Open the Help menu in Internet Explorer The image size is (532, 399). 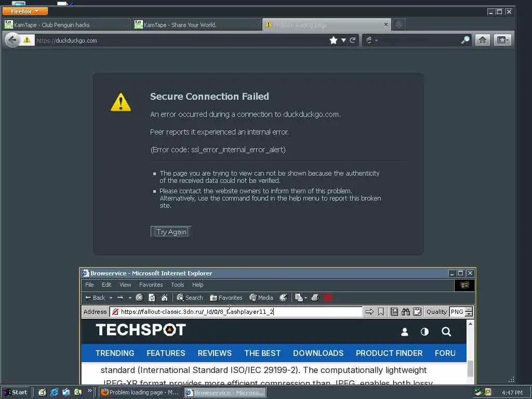[198, 285]
